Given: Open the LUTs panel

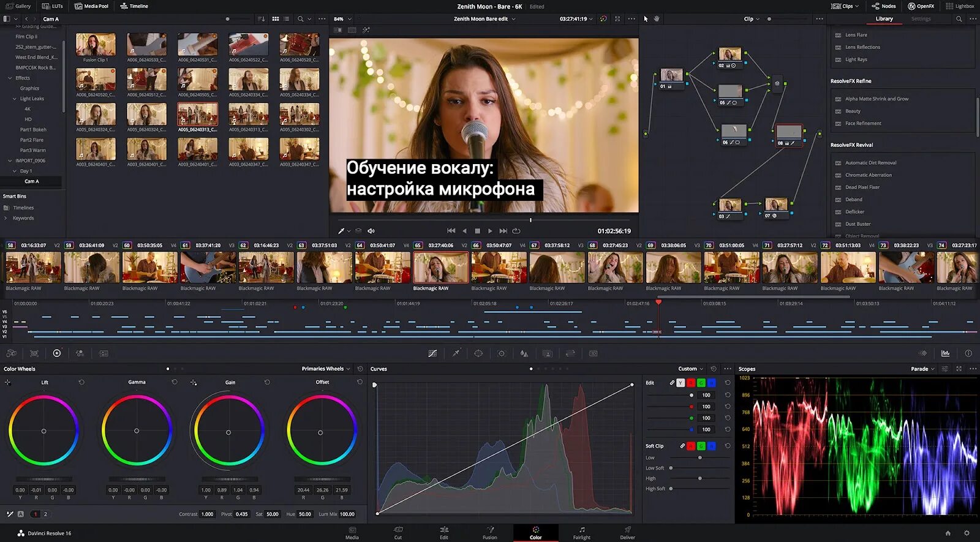Looking at the screenshot, I should pos(52,6).
